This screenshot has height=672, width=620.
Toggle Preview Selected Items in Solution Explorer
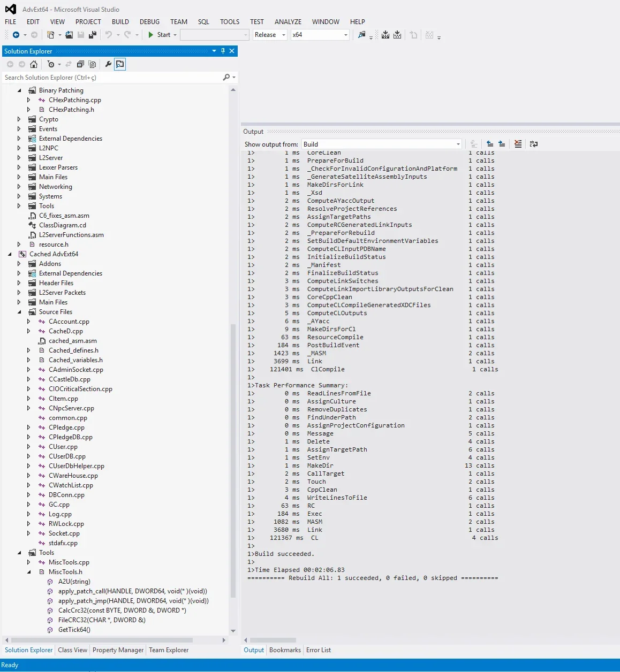coord(120,64)
